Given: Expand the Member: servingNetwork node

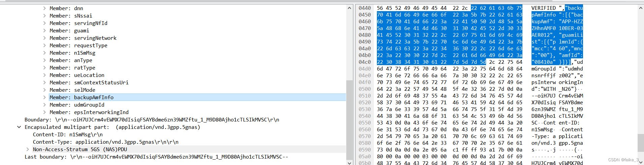Looking at the screenshot, I should point(44,38).
